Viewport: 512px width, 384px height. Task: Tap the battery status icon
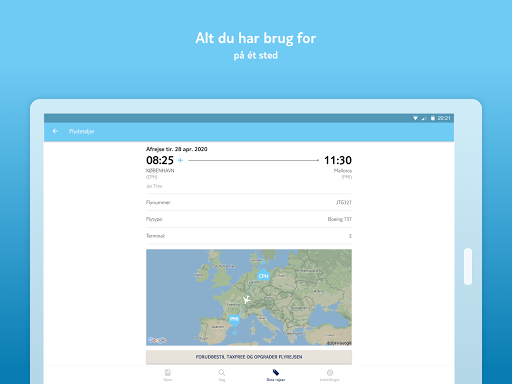tap(433, 118)
